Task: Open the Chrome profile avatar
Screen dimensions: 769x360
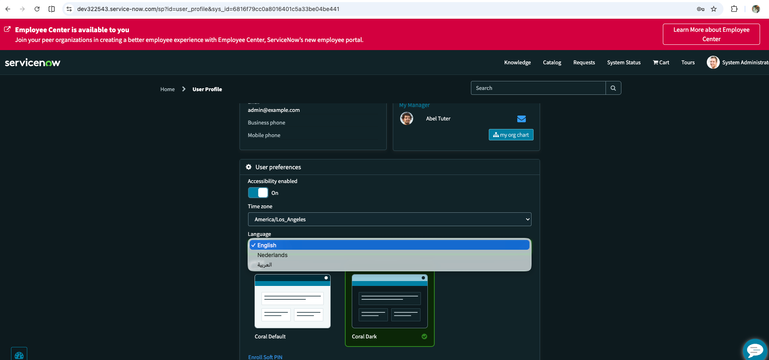Action: pyautogui.click(x=756, y=9)
